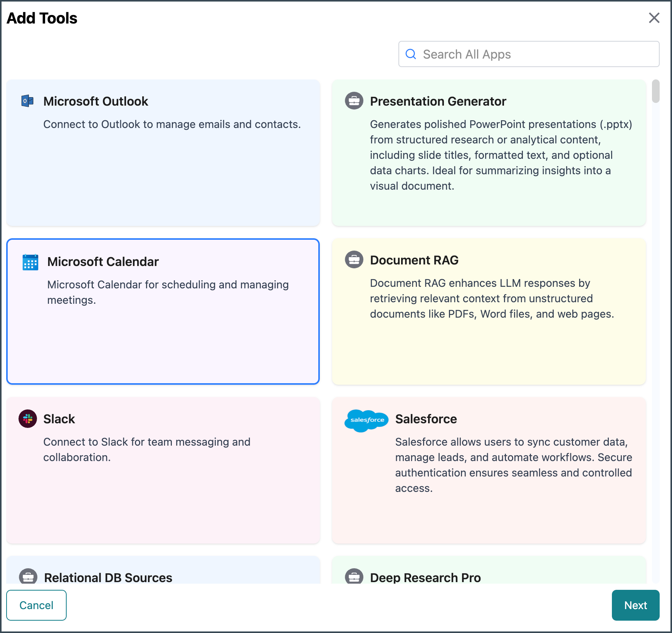
Task: Select the Presentation Generator title text
Action: click(438, 101)
